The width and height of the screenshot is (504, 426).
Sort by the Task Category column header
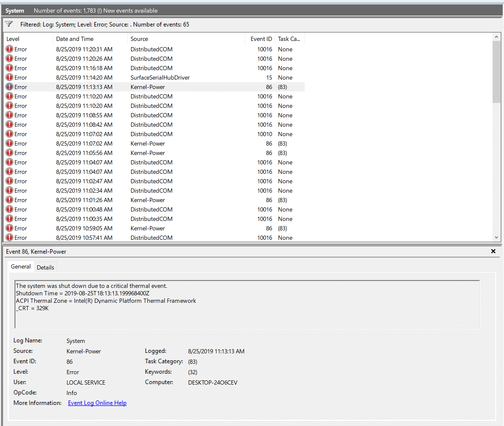(x=290, y=39)
